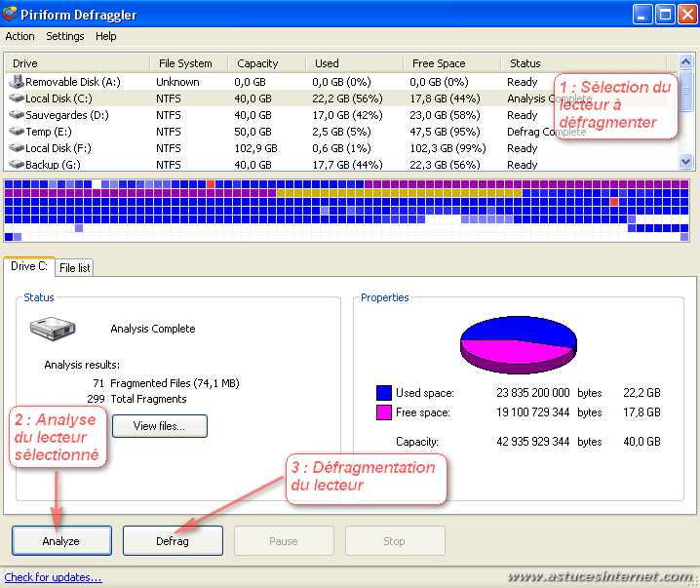
Task: Switch to the File list tab
Action: (74, 268)
